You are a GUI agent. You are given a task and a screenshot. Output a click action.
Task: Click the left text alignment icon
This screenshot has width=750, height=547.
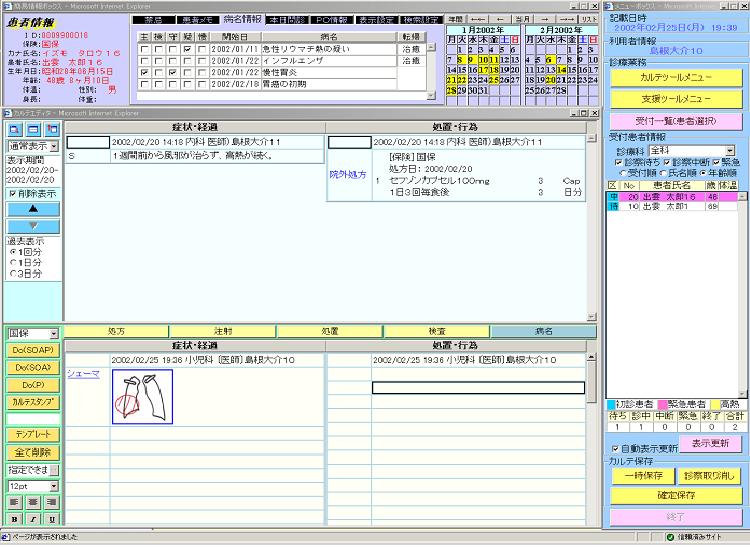click(16, 503)
